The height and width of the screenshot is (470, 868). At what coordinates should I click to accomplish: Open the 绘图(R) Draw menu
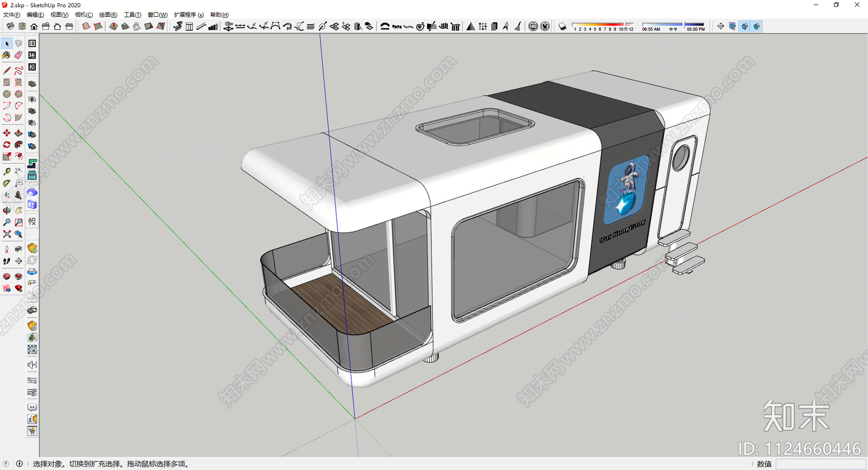(x=108, y=15)
